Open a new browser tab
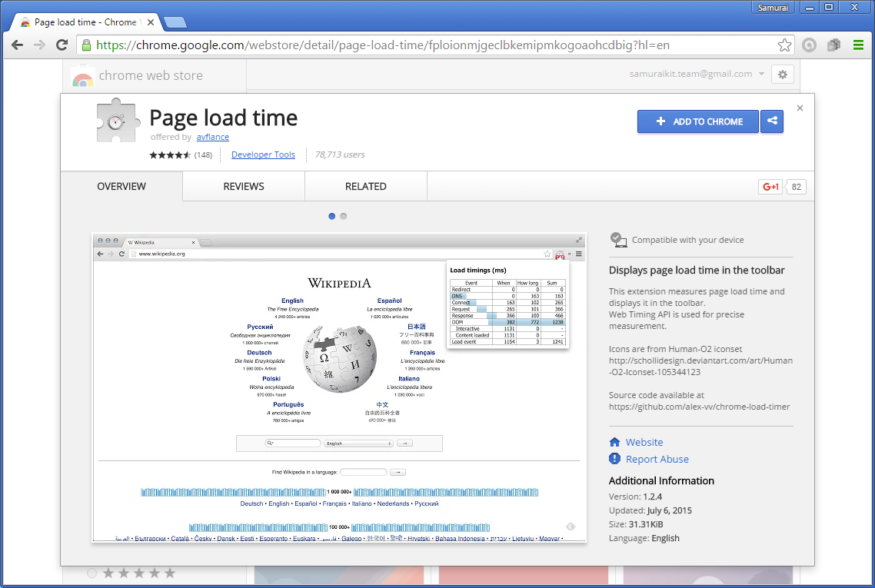 (x=175, y=22)
